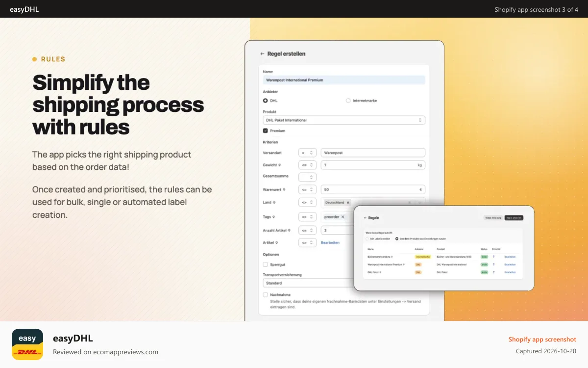The height and width of the screenshot is (368, 588).
Task: Click the Anzahl Artikel value field showing 3
Action: click(x=337, y=230)
